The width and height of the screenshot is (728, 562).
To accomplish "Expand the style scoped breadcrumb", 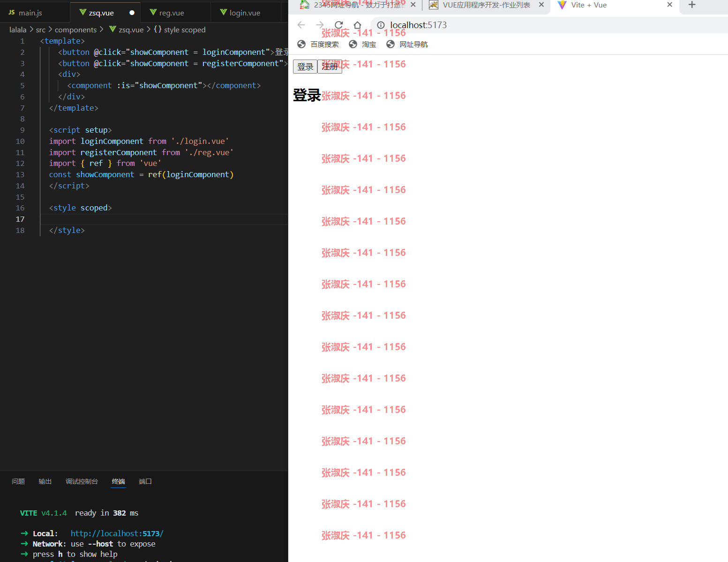I will [x=180, y=30].
